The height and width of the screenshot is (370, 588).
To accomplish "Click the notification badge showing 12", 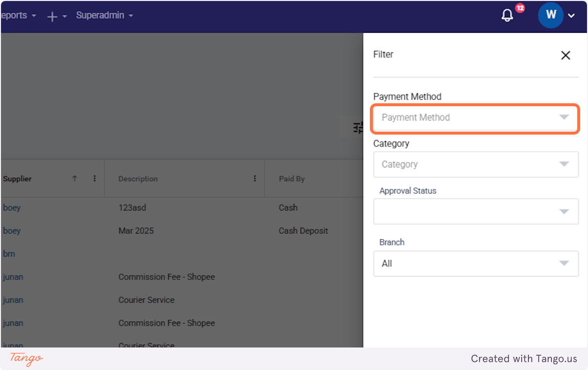I will [520, 8].
